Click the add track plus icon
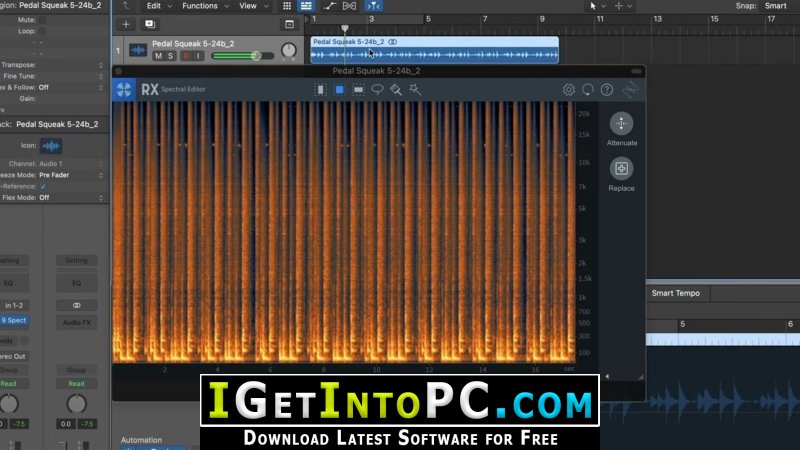 (126, 24)
